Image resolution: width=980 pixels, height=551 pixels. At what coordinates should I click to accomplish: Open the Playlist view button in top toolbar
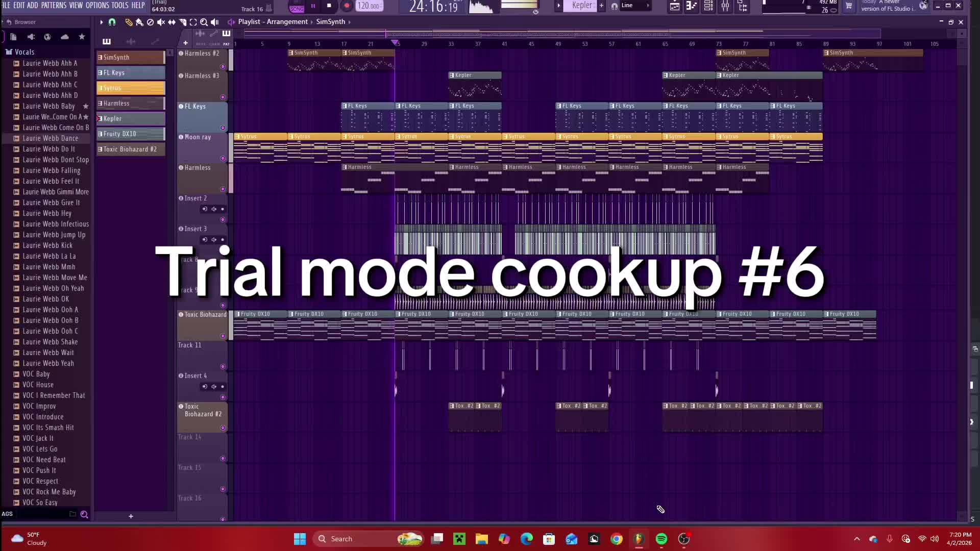[x=675, y=6]
